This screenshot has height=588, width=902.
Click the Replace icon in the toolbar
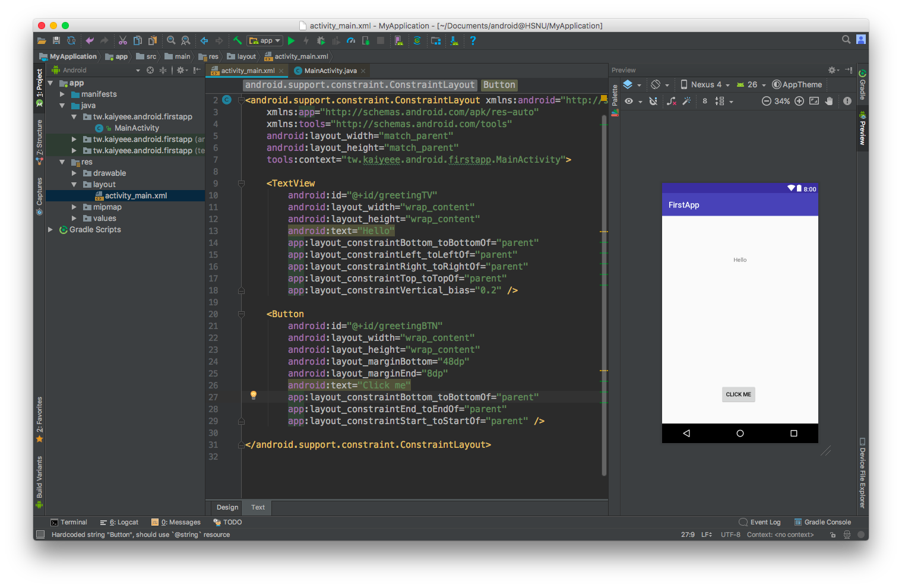click(x=186, y=41)
